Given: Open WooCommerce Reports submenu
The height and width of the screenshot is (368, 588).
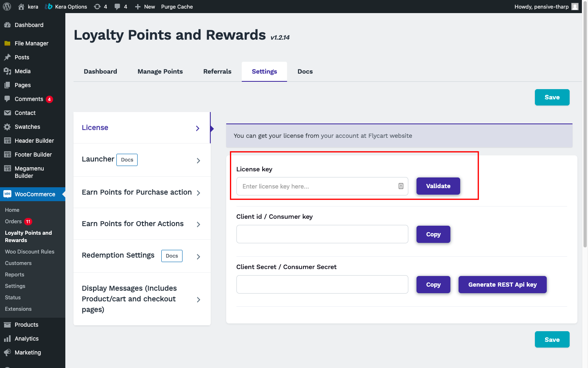Looking at the screenshot, I should click(x=15, y=275).
